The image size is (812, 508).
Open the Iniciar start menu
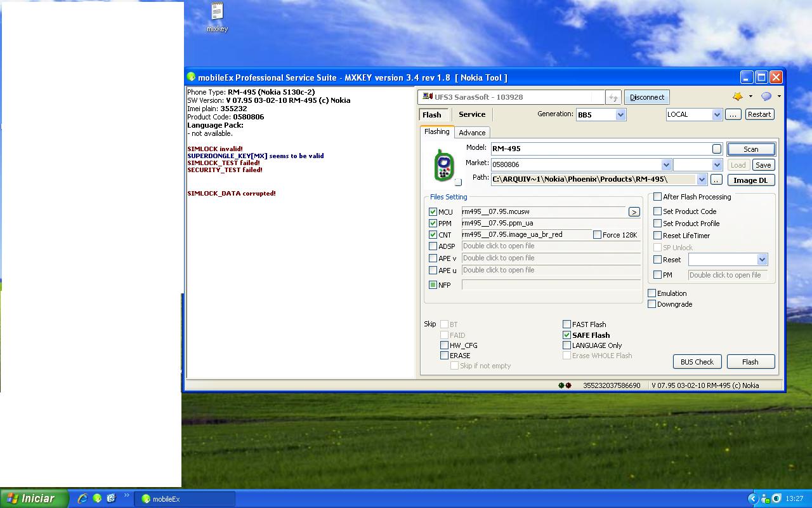34,498
